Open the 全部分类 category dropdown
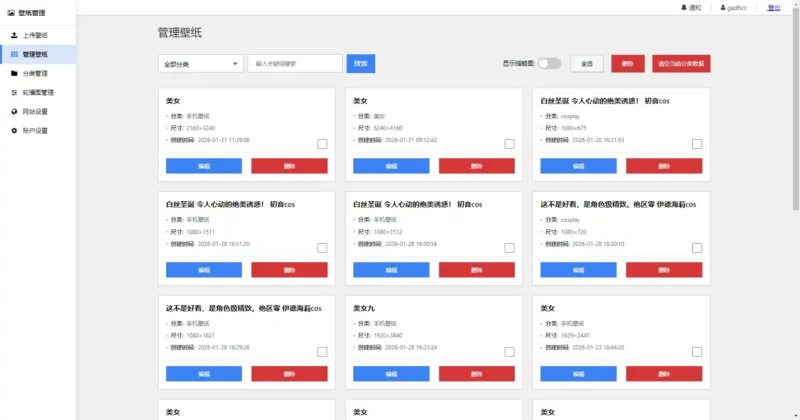The width and height of the screenshot is (800, 420). tap(200, 64)
